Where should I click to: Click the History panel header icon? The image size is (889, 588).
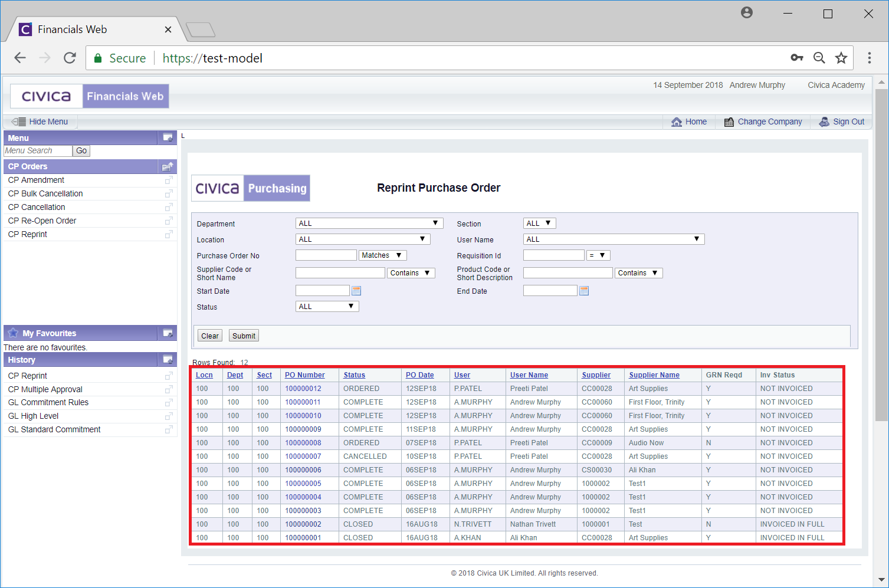click(x=168, y=359)
